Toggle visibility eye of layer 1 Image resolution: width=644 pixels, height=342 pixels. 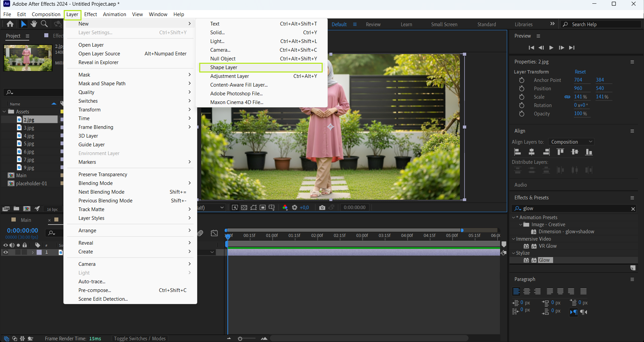(5, 252)
